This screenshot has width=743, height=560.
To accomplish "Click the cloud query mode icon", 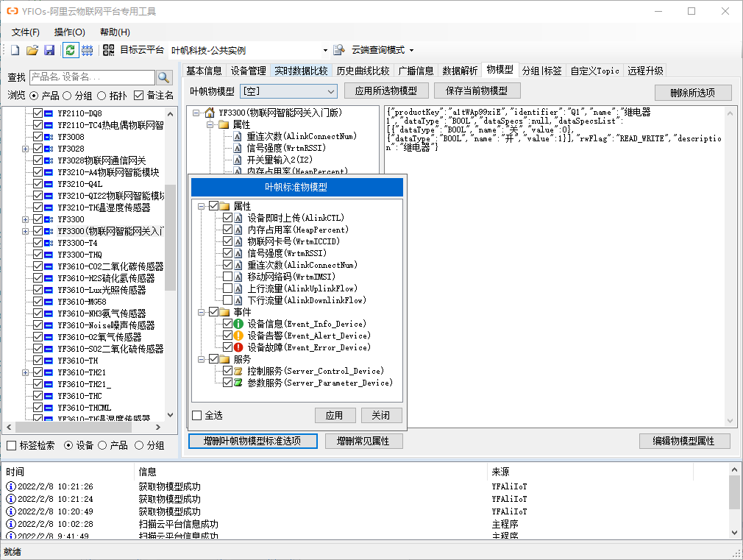I will click(339, 50).
